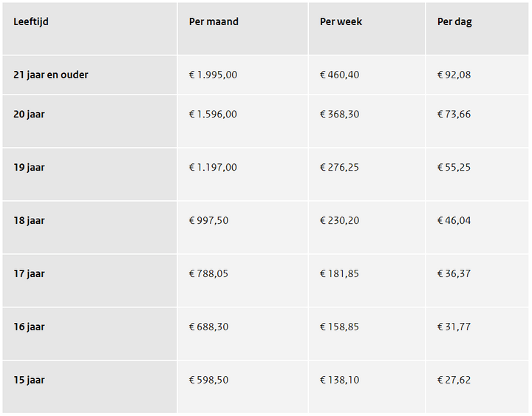Click the € 158,85 weekly amount

(339, 327)
